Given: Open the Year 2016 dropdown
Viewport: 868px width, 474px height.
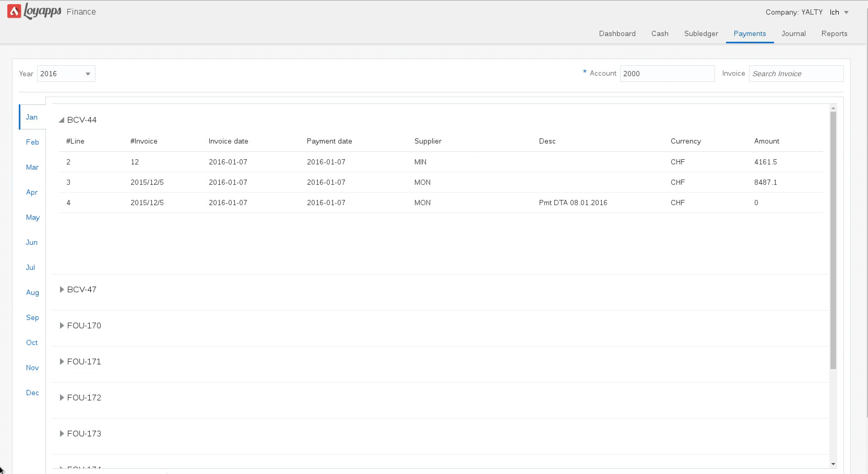Looking at the screenshot, I should point(66,74).
